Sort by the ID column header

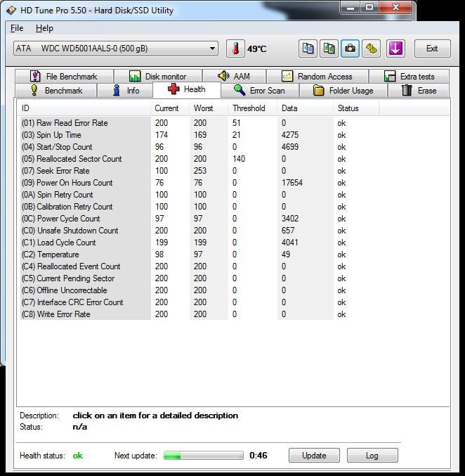point(84,108)
